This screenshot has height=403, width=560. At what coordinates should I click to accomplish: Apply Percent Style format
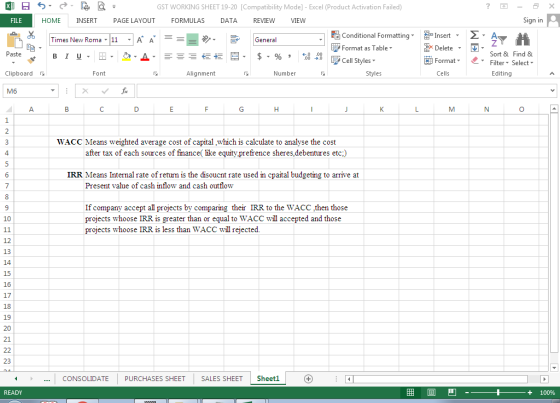click(278, 56)
